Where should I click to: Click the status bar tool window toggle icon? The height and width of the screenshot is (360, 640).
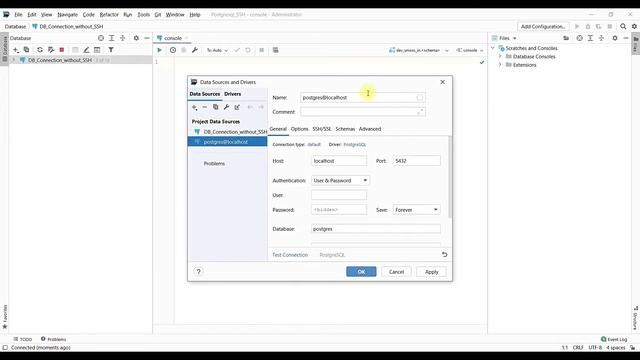[5, 348]
